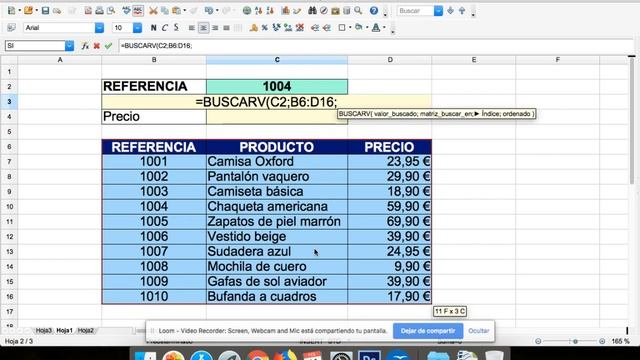Expand the Name Box dropdown showing SI
This screenshot has height=360, width=640.
[x=69, y=46]
